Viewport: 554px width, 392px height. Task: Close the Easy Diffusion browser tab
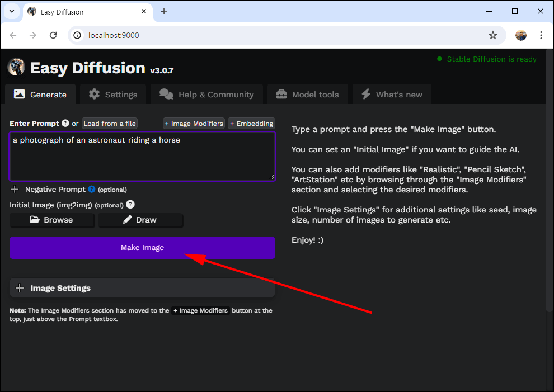[144, 11]
